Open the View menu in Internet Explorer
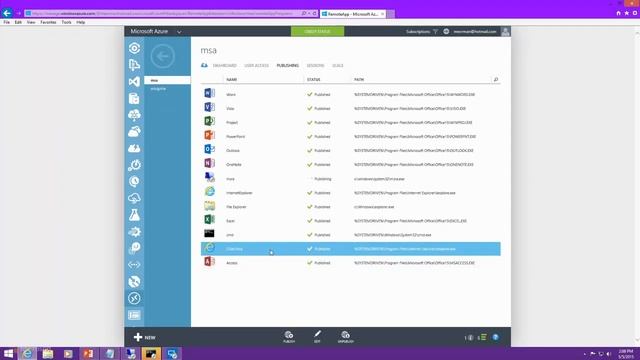The height and width of the screenshot is (360, 640). [x=31, y=22]
